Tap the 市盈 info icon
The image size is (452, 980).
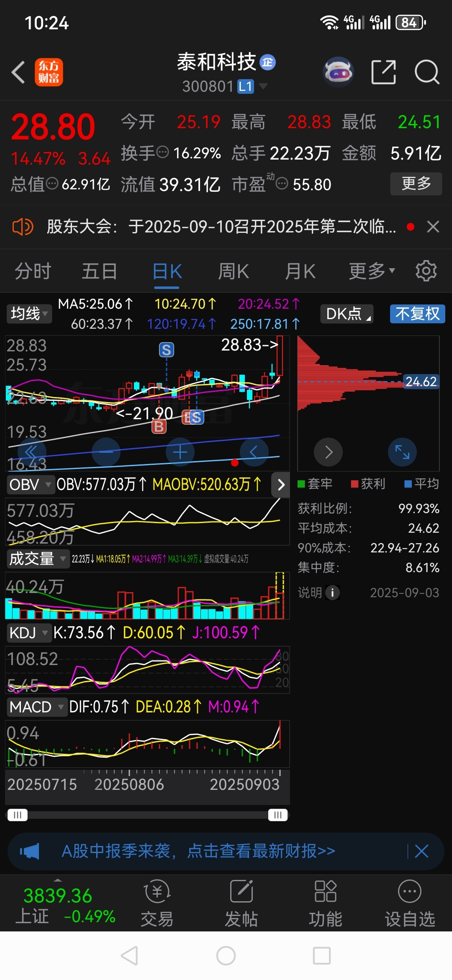pyautogui.click(x=282, y=183)
